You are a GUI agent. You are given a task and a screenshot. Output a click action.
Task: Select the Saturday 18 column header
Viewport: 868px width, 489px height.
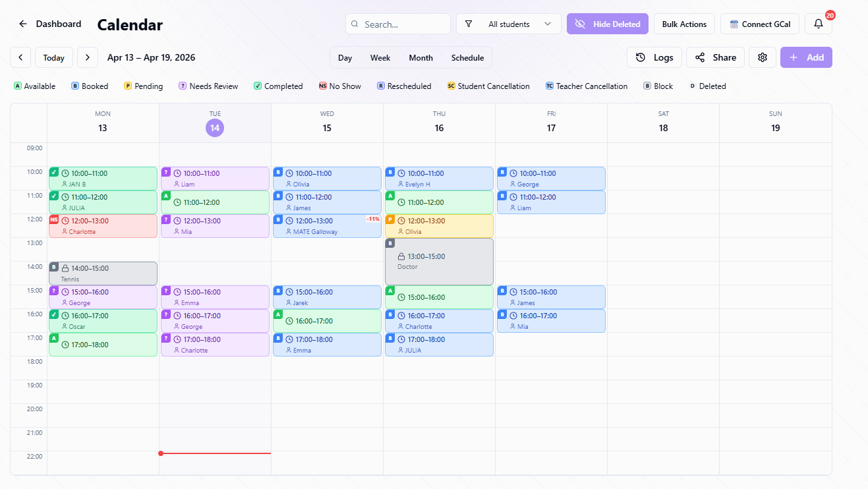[663, 123]
